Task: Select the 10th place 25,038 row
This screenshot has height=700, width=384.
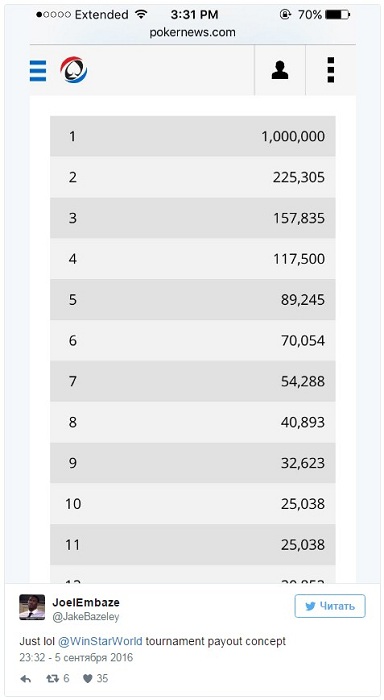Action: pyautogui.click(x=192, y=504)
